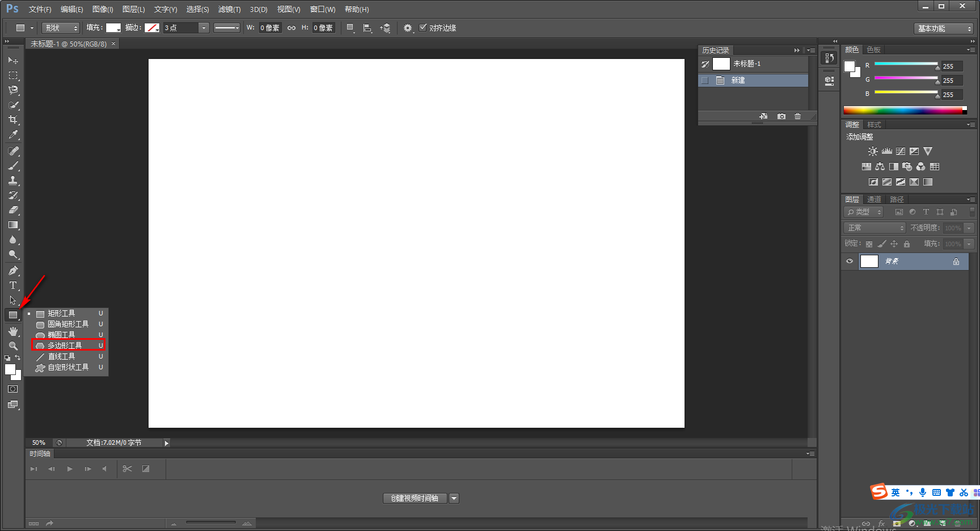Open the stroke width 3点 dropdown
980x531 pixels.
[204, 28]
